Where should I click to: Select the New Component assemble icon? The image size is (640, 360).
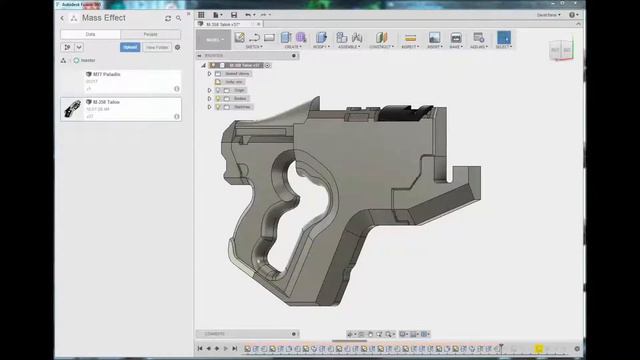coord(341,38)
